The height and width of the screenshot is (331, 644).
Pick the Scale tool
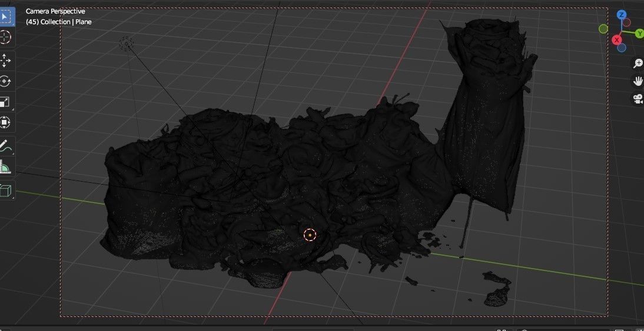pyautogui.click(x=6, y=102)
